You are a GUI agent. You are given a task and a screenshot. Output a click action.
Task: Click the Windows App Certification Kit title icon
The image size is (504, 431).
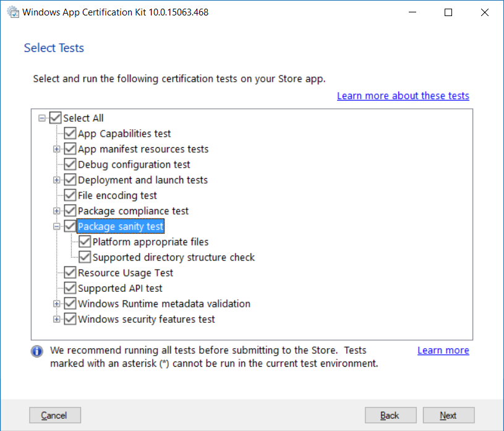click(x=13, y=12)
